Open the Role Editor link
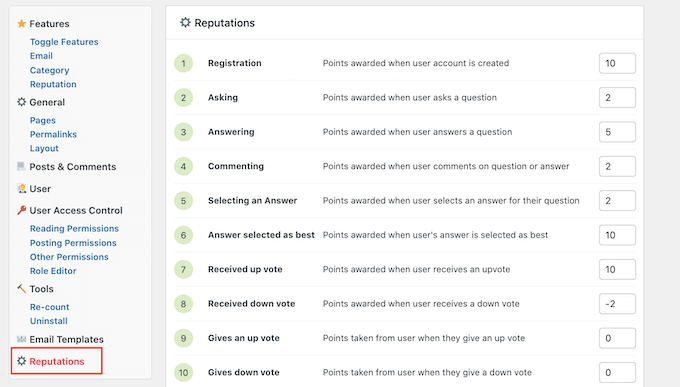The width and height of the screenshot is (680, 387). (53, 271)
